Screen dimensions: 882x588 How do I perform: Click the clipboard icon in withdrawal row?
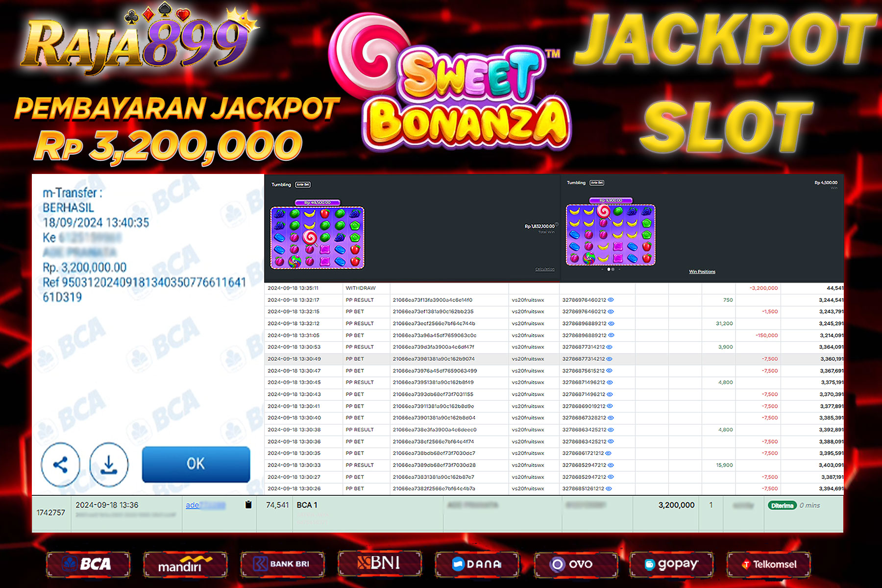pyautogui.click(x=248, y=505)
